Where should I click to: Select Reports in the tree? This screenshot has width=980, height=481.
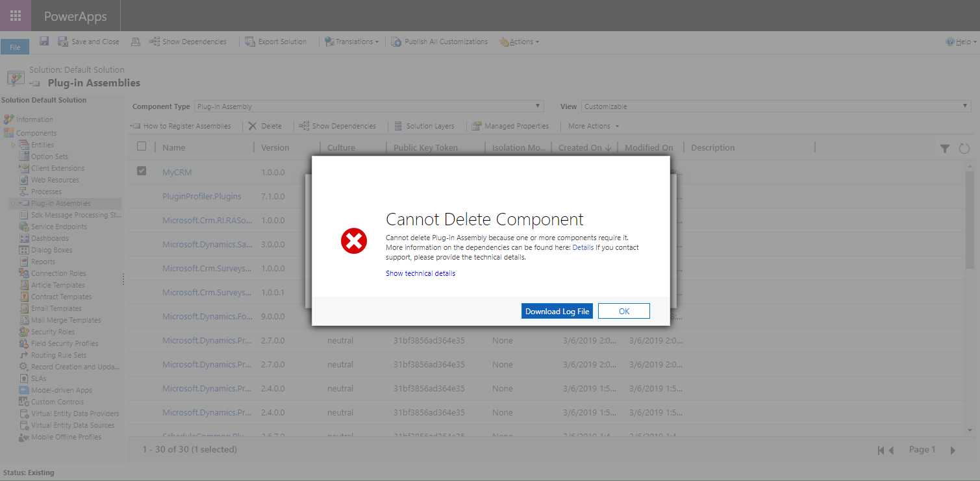tap(44, 262)
